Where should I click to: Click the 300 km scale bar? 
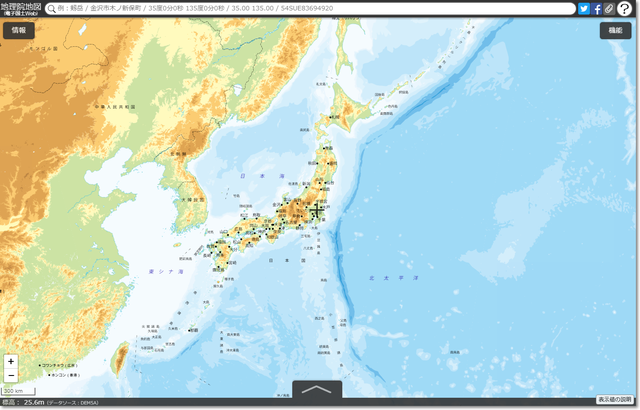(14, 390)
